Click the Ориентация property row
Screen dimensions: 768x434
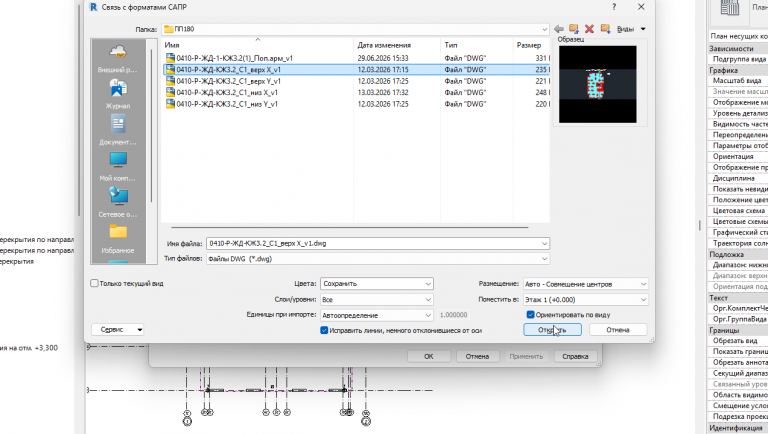click(x=738, y=156)
